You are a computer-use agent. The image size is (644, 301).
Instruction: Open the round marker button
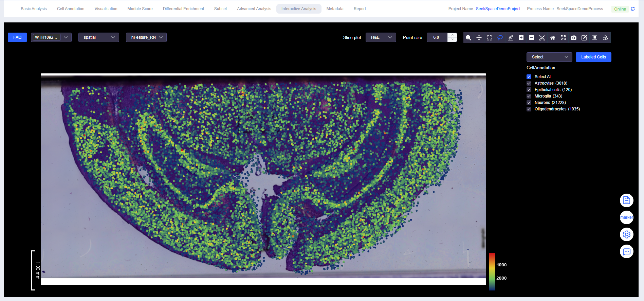626,217
